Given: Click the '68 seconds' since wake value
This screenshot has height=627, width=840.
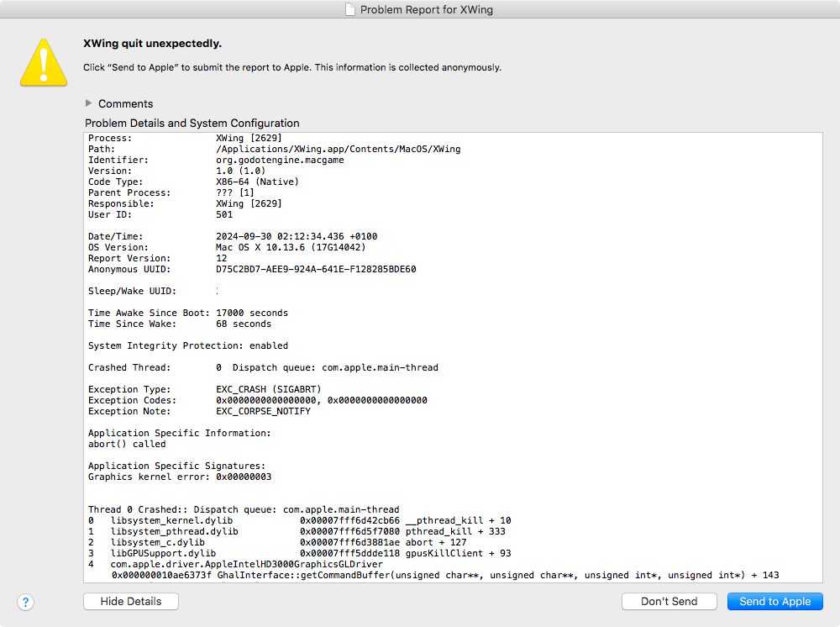Looking at the screenshot, I should [244, 324].
